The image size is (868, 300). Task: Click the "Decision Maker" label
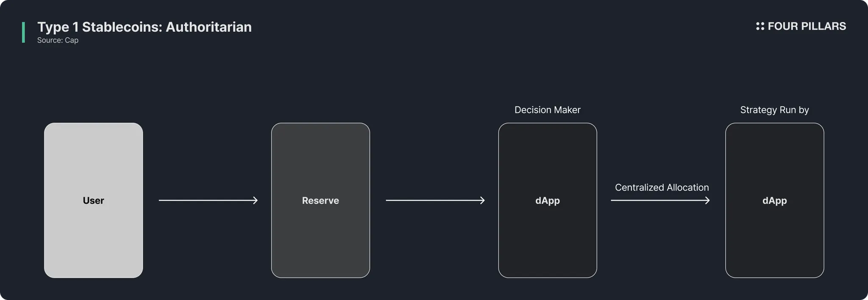coord(547,110)
